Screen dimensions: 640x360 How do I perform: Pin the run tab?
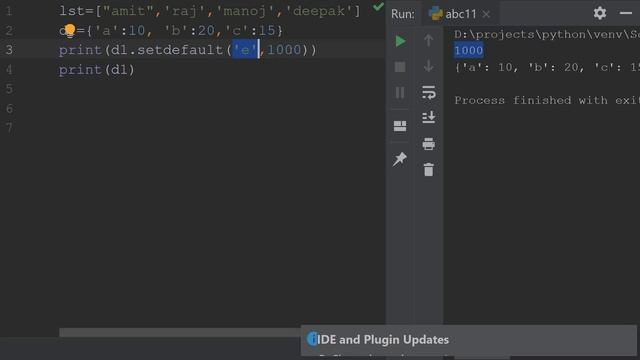400,159
